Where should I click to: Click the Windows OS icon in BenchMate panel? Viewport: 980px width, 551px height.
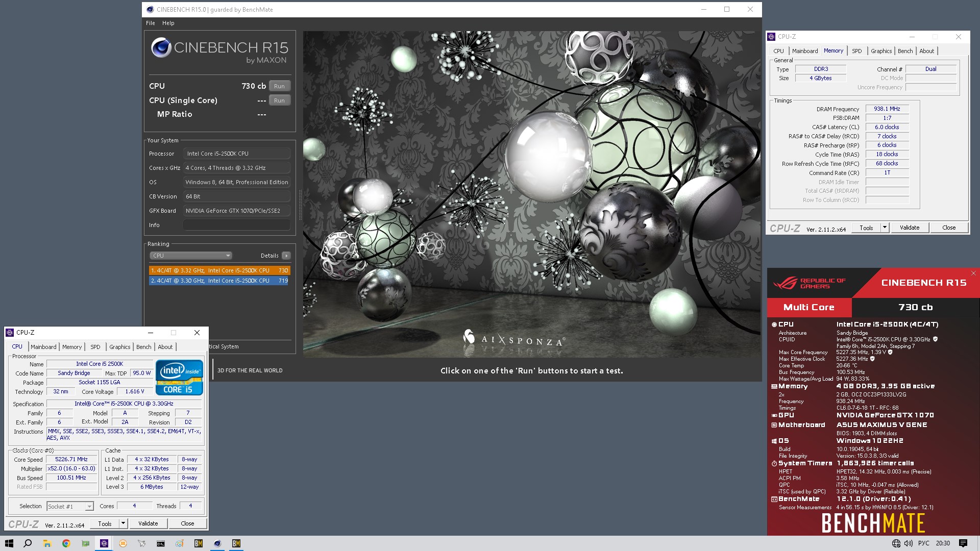(x=774, y=441)
